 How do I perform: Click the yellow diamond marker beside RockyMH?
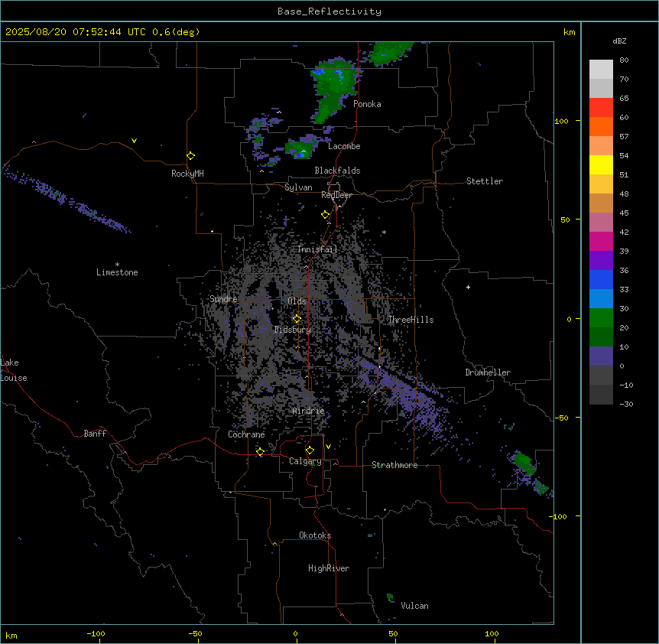(x=191, y=156)
